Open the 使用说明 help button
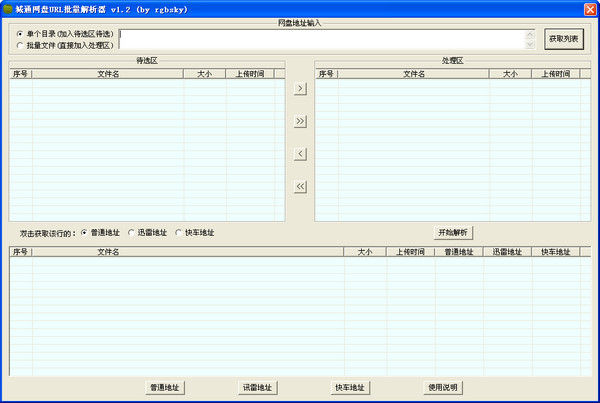 pos(443,388)
